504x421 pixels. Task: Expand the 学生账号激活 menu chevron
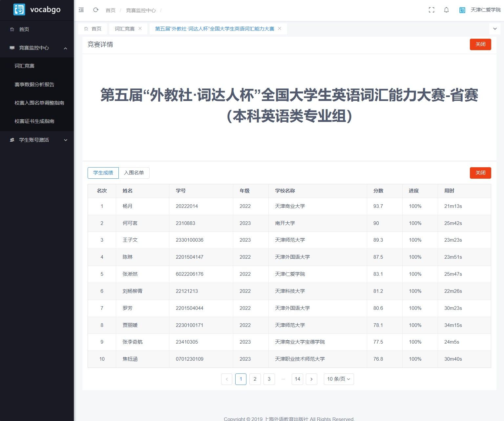click(66, 140)
